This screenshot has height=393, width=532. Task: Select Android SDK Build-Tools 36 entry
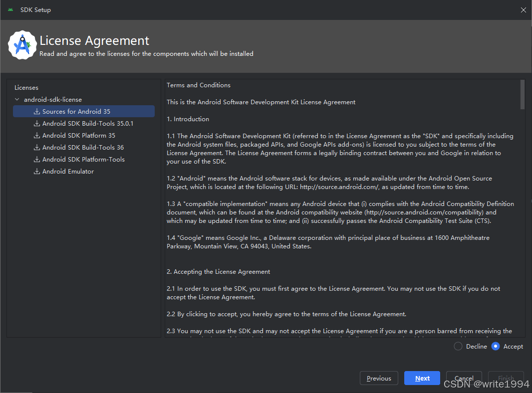point(84,147)
